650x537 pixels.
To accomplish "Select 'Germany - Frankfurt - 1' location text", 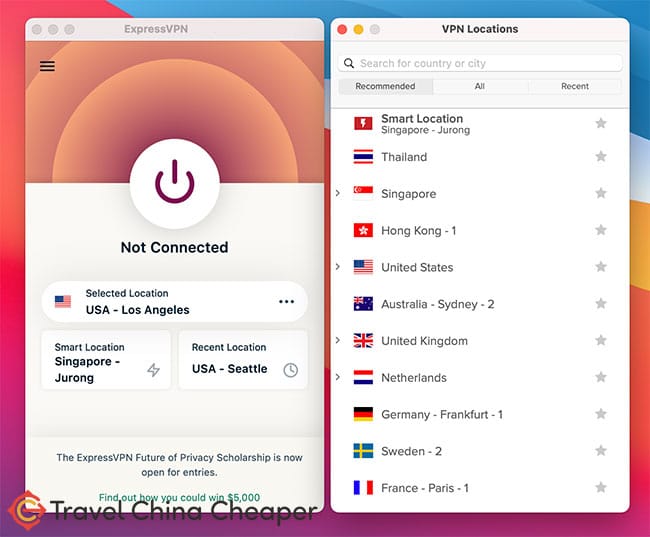I will pyautogui.click(x=442, y=415).
